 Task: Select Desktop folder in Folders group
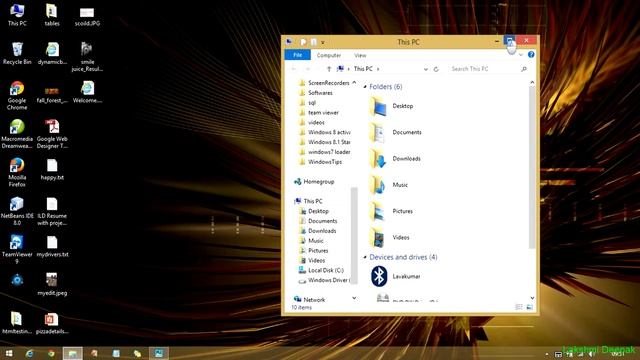392,106
